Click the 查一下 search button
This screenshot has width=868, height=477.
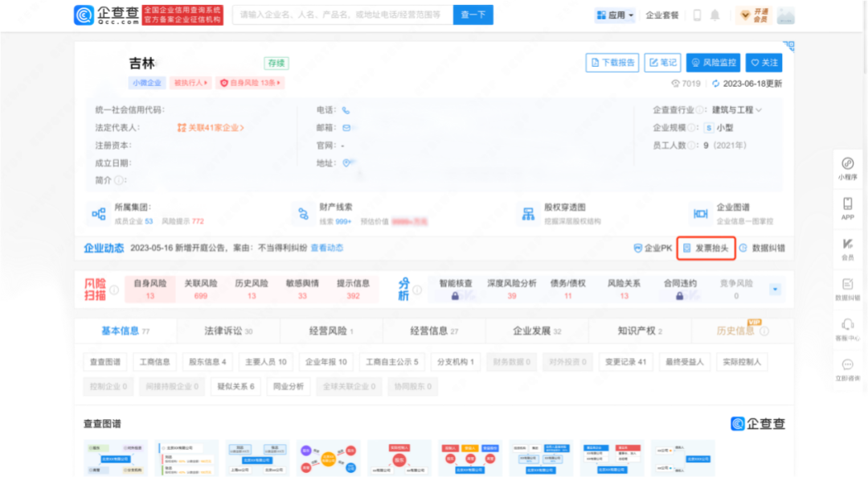pos(473,15)
